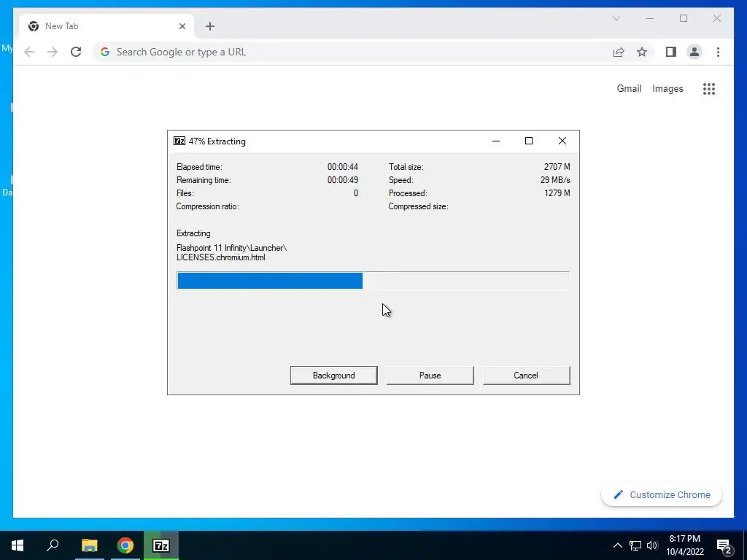Click Chrome's back arrow

[29, 52]
